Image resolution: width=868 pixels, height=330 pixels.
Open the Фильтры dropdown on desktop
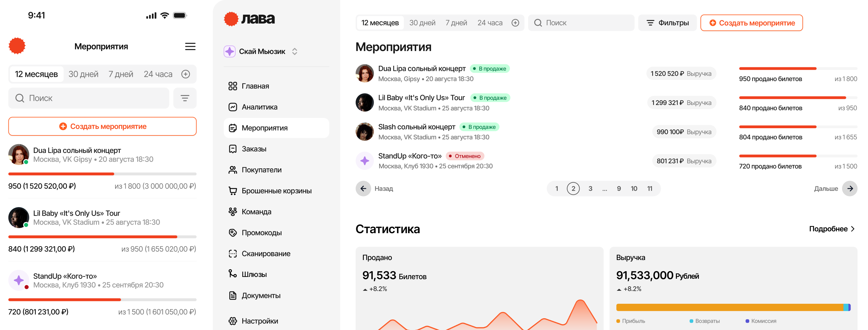667,23
